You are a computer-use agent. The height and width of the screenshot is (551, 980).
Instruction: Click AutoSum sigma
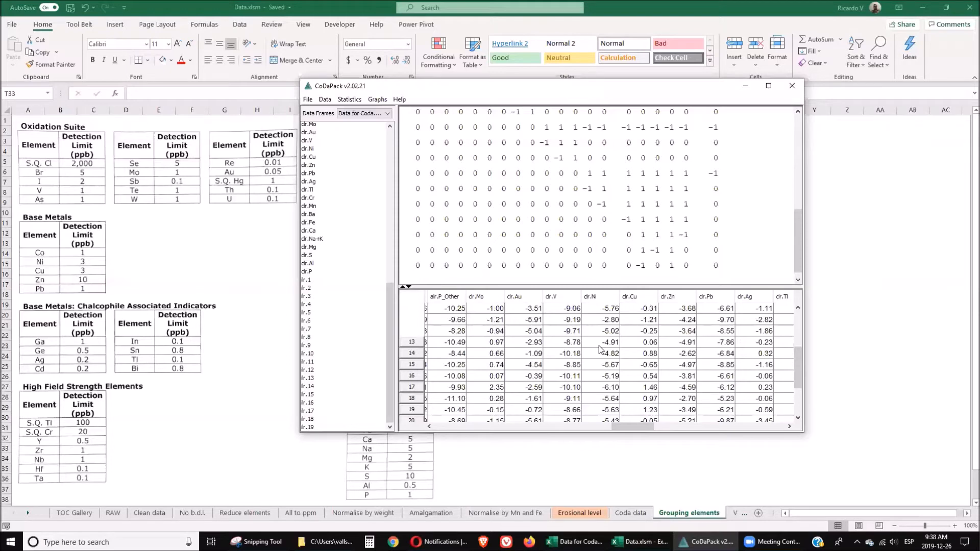(x=816, y=39)
